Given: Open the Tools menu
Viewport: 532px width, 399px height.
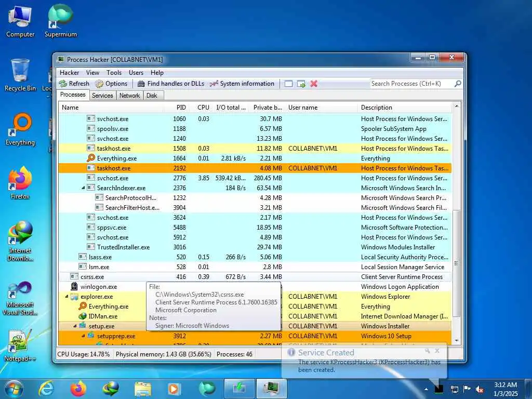Looking at the screenshot, I should click(x=114, y=73).
